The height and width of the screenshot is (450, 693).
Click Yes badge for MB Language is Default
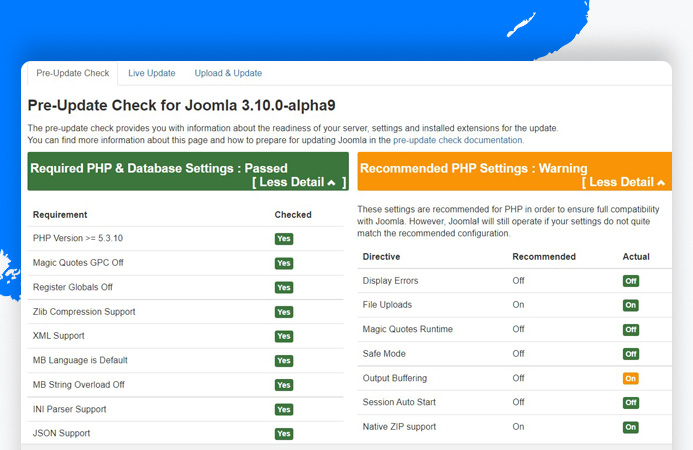tap(284, 360)
